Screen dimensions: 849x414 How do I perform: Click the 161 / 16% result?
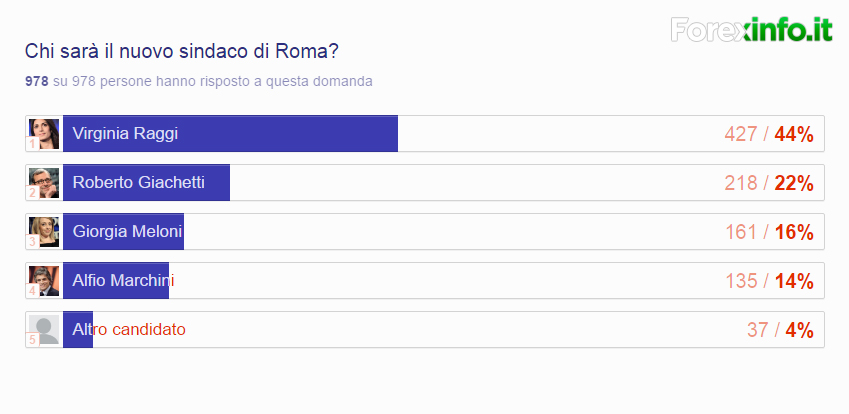coord(768,232)
